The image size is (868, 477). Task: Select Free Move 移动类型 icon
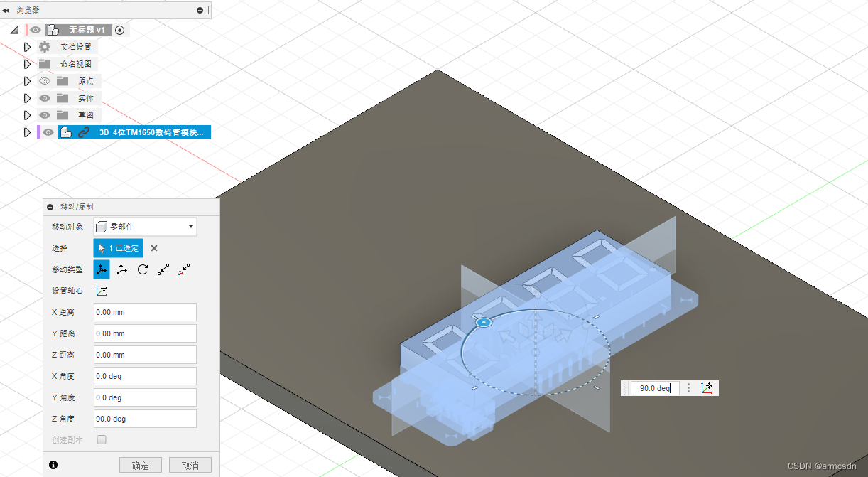tap(102, 269)
